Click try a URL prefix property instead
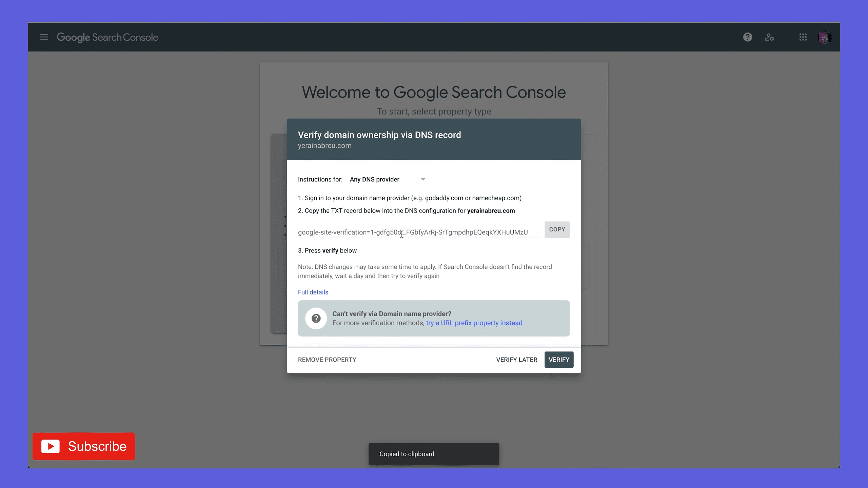The width and height of the screenshot is (868, 488). [474, 322]
